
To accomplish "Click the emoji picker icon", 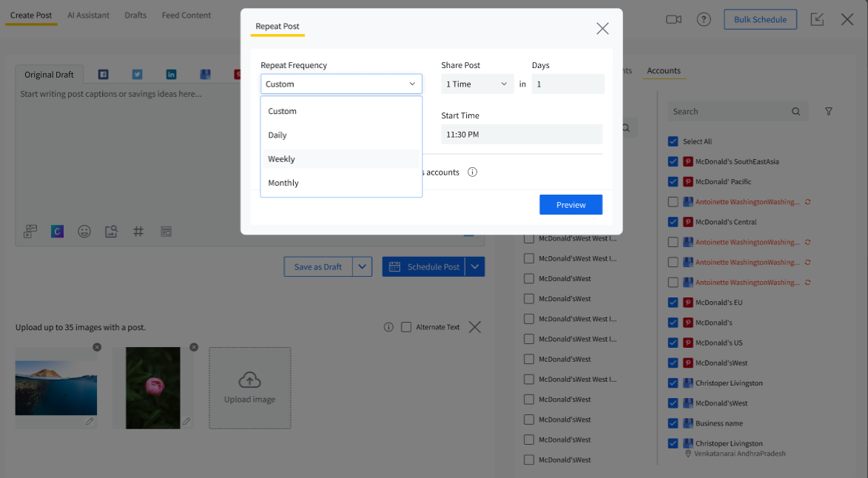I will (84, 232).
